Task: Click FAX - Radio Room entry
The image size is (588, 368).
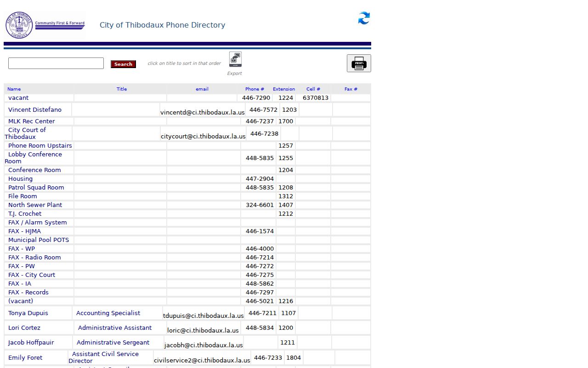Action: [34, 258]
